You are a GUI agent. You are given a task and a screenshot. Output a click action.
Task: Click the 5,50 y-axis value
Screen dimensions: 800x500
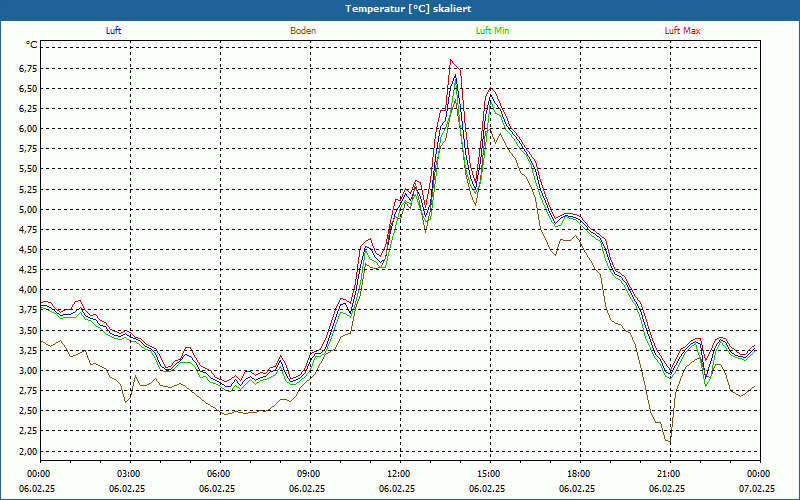[29, 169]
